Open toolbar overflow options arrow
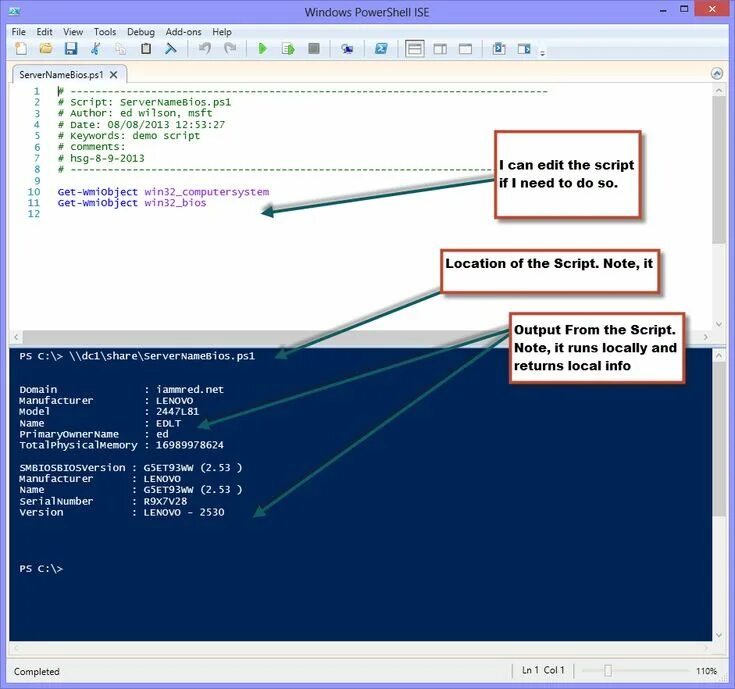 (542, 53)
